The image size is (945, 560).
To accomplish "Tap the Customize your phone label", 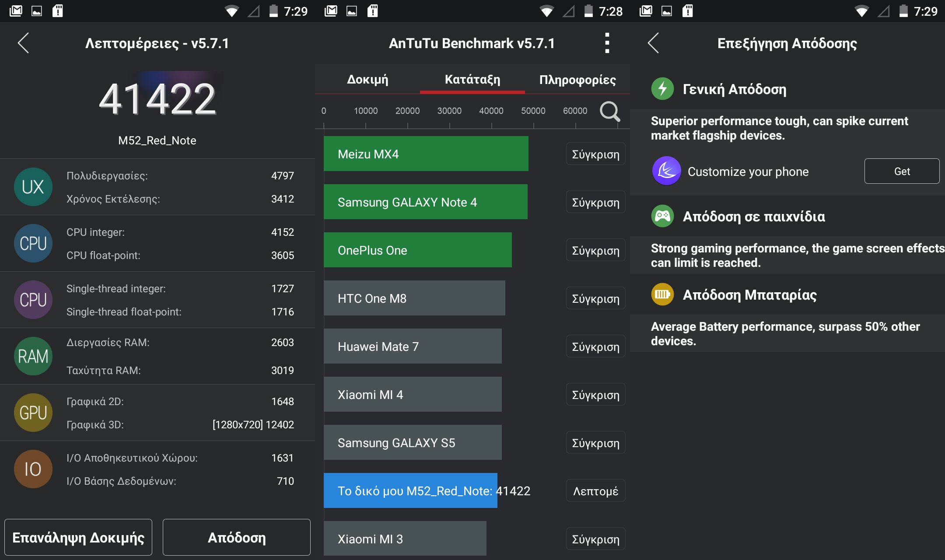I will (748, 171).
